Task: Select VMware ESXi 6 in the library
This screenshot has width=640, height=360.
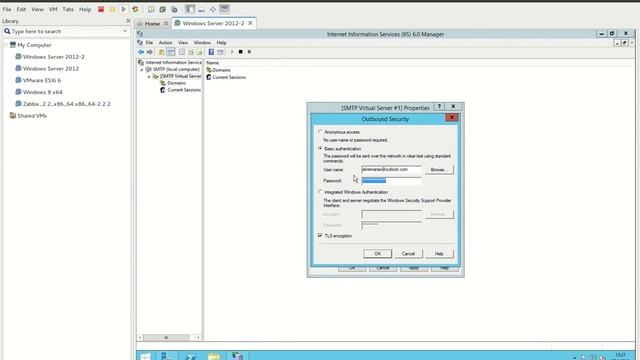Action: pos(42,80)
